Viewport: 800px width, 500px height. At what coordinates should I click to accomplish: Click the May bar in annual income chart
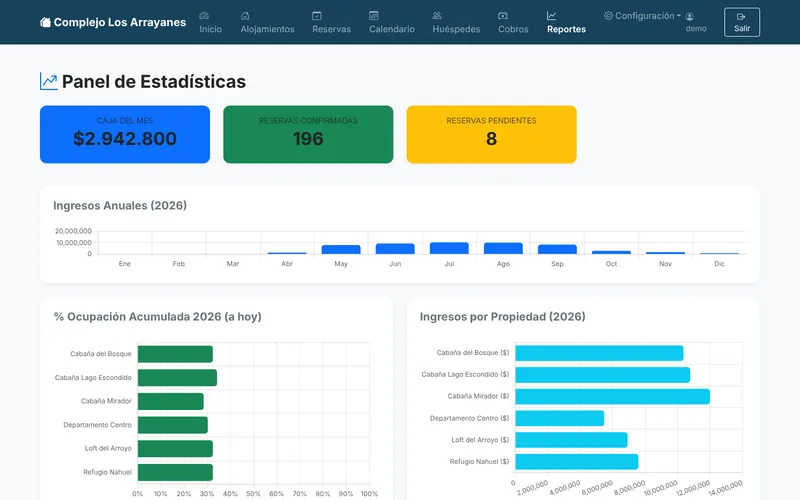pyautogui.click(x=341, y=249)
